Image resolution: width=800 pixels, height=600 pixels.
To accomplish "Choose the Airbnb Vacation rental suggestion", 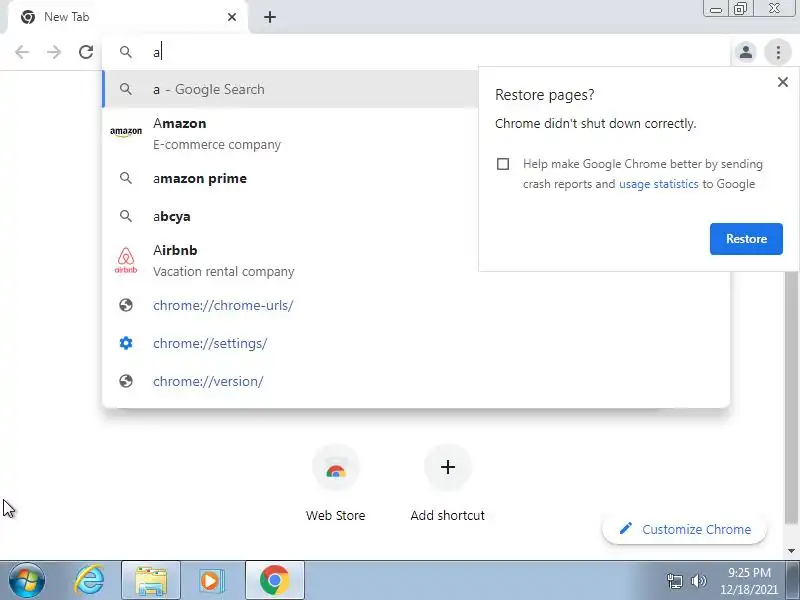I will tap(290, 261).
